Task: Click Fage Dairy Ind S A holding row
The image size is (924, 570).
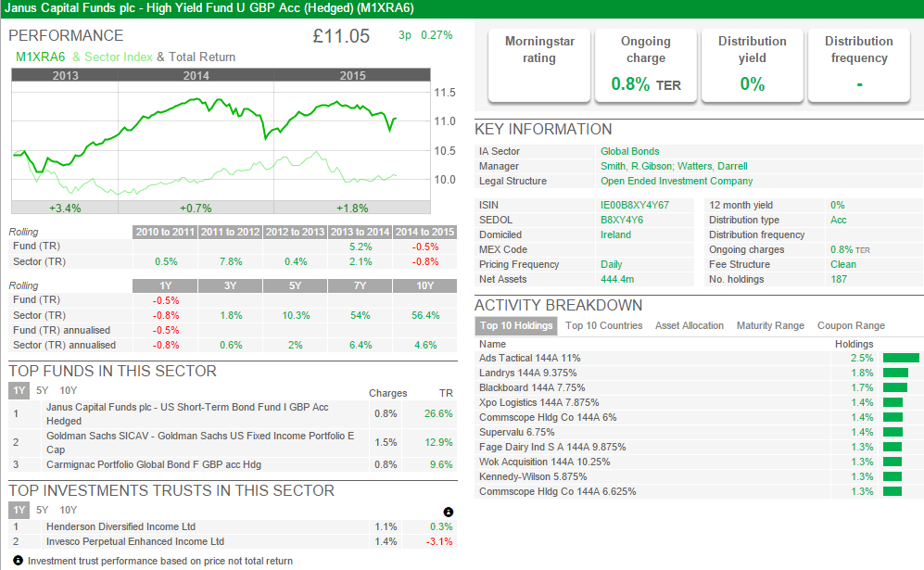Action: click(699, 447)
